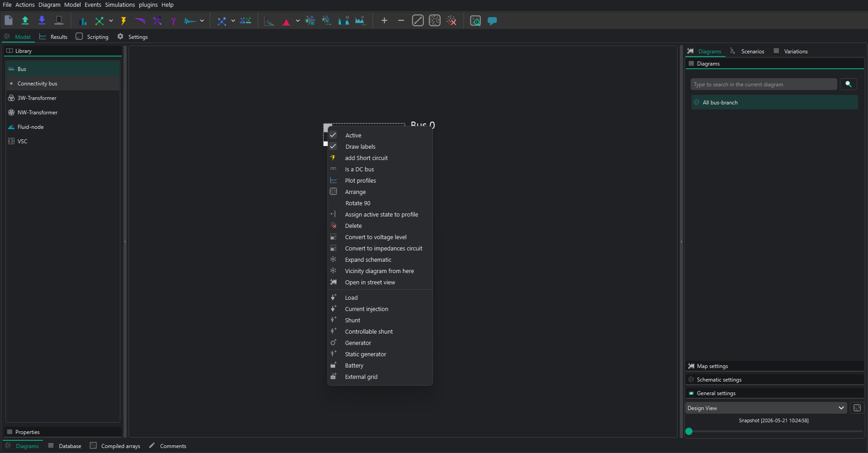Screen dimensions: 868x453
Task: Open dropdown arrow next to red bell curve
Action: (298, 21)
